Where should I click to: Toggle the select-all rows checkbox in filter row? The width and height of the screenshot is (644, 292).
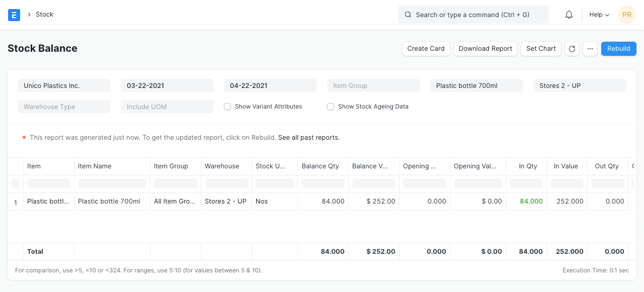click(16, 183)
